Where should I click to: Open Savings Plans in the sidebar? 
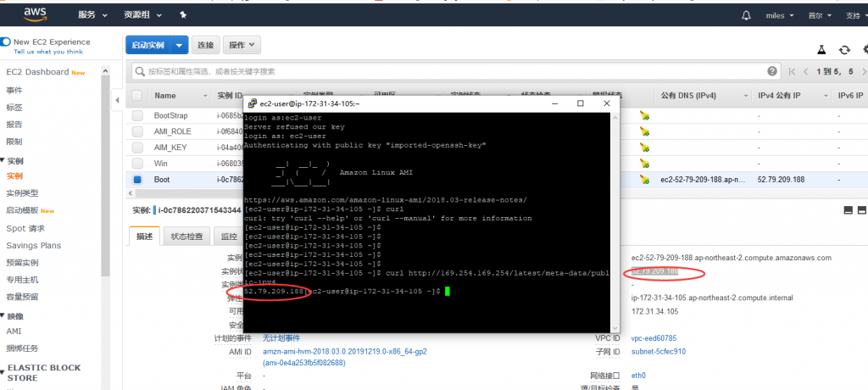click(34, 245)
